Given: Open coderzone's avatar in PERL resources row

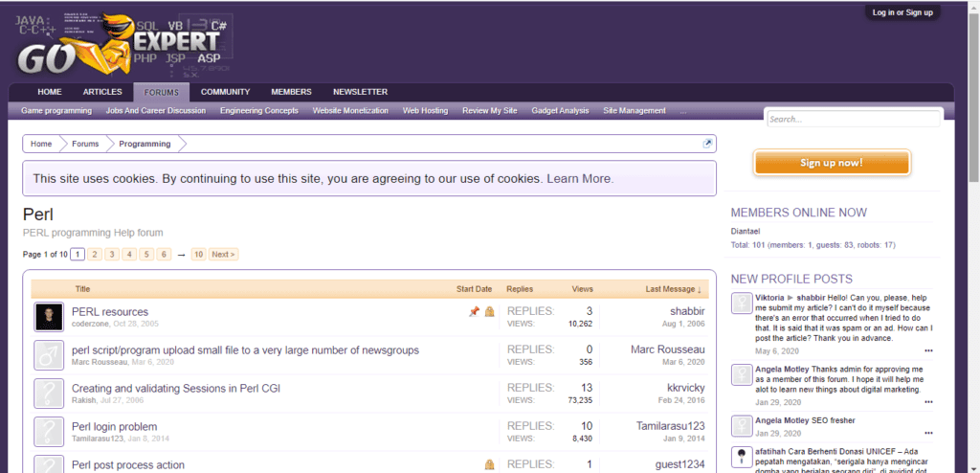Looking at the screenshot, I should click(x=48, y=317).
